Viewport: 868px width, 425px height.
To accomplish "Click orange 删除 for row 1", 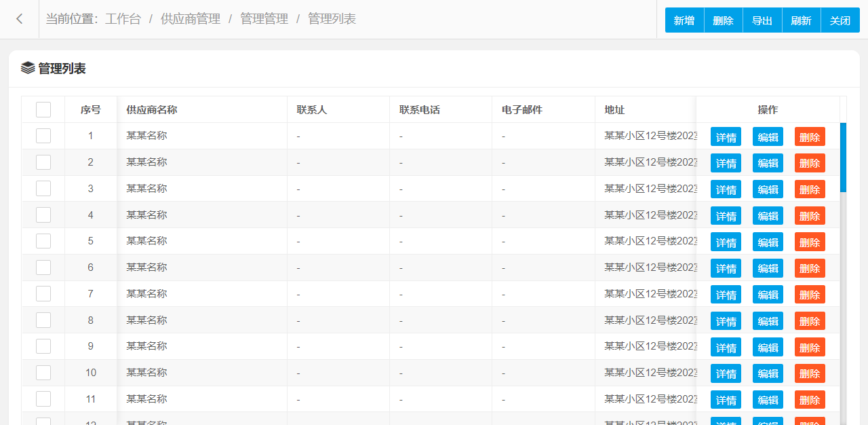I will (x=810, y=136).
